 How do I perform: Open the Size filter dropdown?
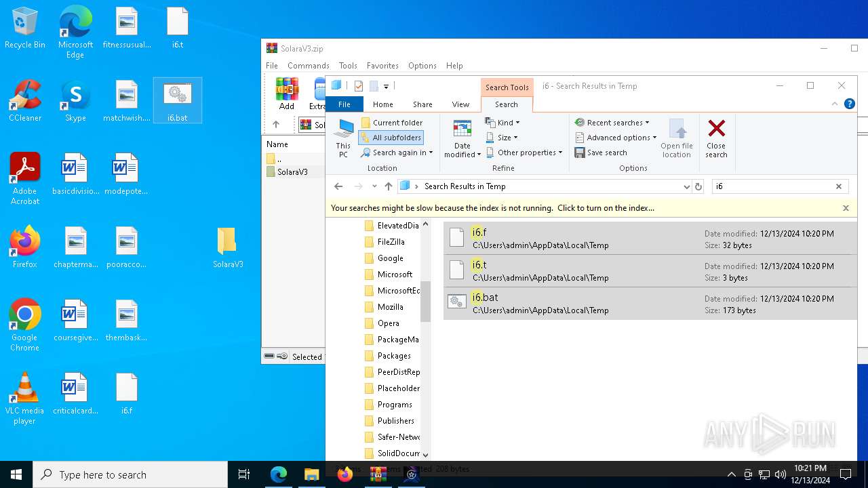tap(502, 138)
